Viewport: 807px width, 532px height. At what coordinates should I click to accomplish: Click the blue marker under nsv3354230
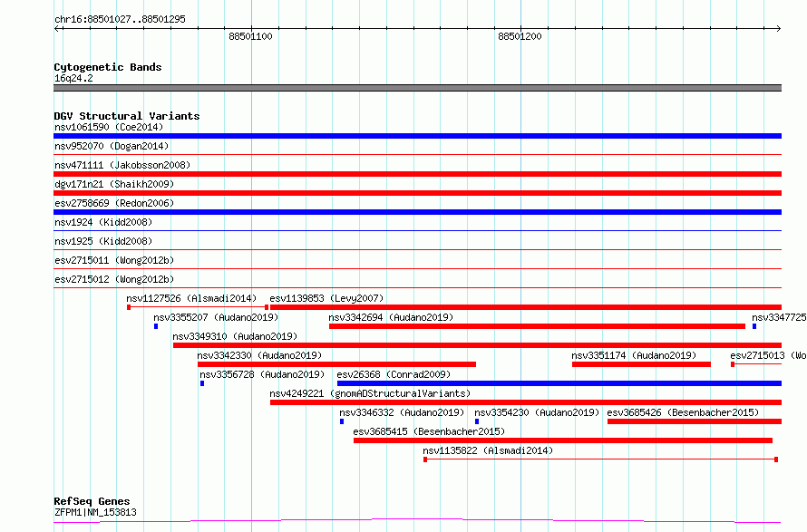(x=477, y=421)
